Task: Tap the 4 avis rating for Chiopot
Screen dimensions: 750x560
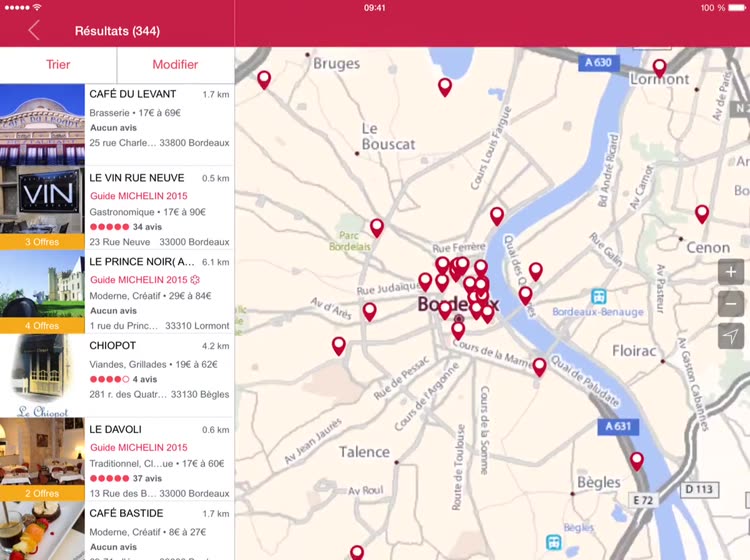Action: click(123, 379)
